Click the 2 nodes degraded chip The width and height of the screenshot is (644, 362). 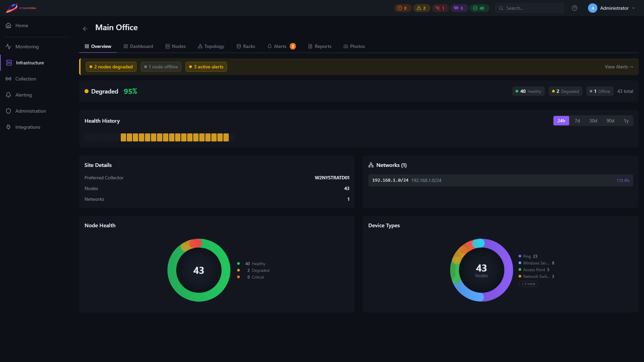[111, 67]
